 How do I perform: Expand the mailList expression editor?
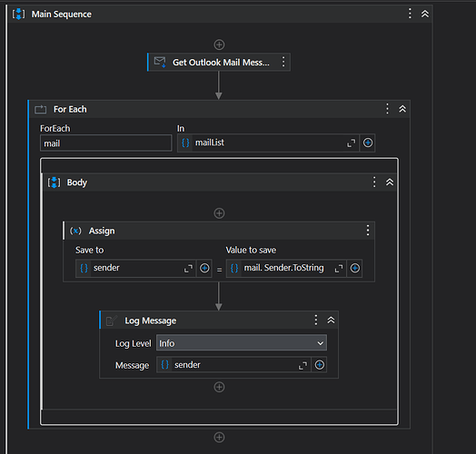tap(351, 143)
